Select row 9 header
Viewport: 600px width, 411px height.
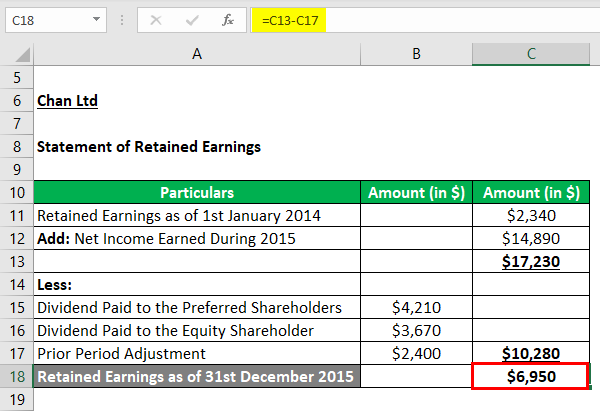point(16,170)
